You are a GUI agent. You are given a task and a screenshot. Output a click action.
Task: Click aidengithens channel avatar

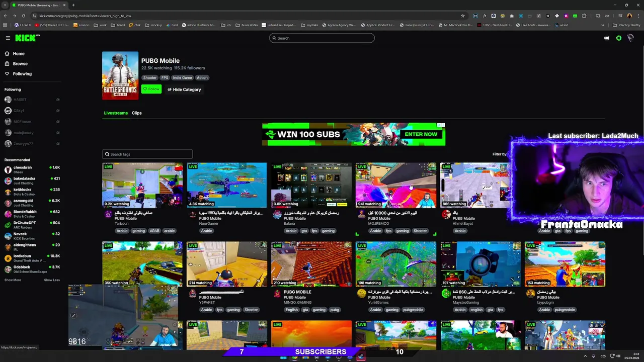[x=8, y=247]
